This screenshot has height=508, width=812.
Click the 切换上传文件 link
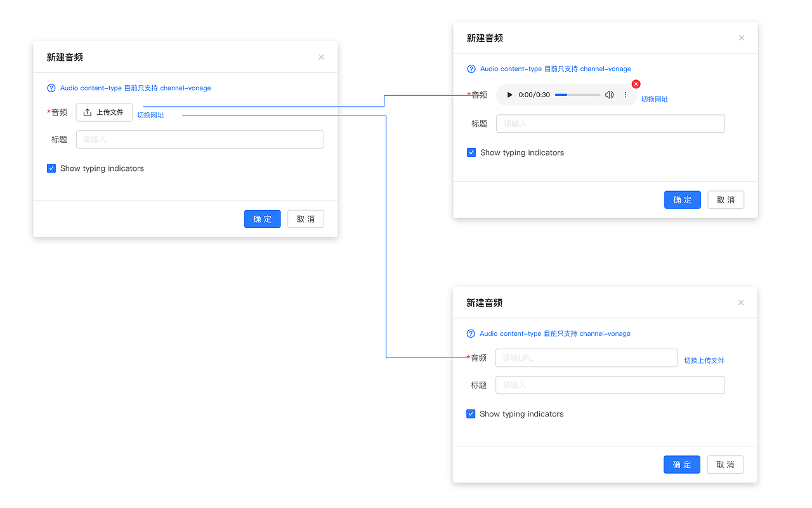tap(704, 361)
